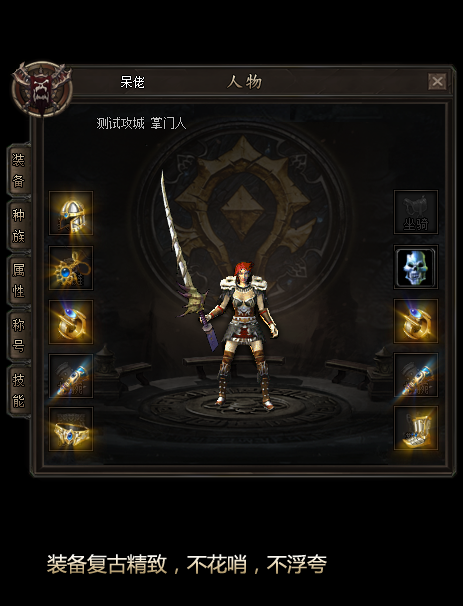Close the 人物 character window
The image size is (463, 606).
[437, 82]
